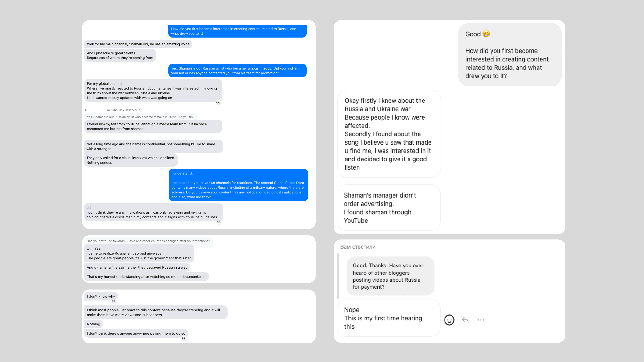This screenshot has height=362, width=644.
Task: Click the eyes reaction under 'paying them to do so'
Action: [x=184, y=338]
